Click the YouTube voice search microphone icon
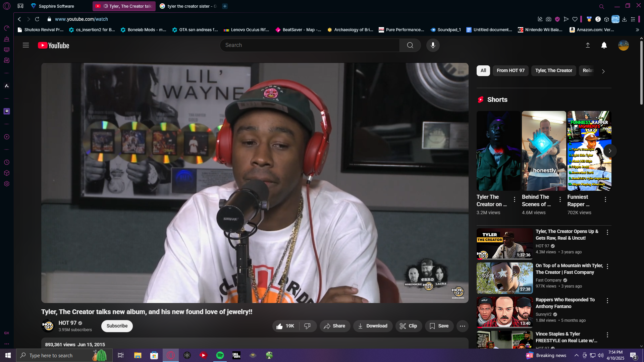Image resolution: width=644 pixels, height=362 pixels. (x=433, y=45)
